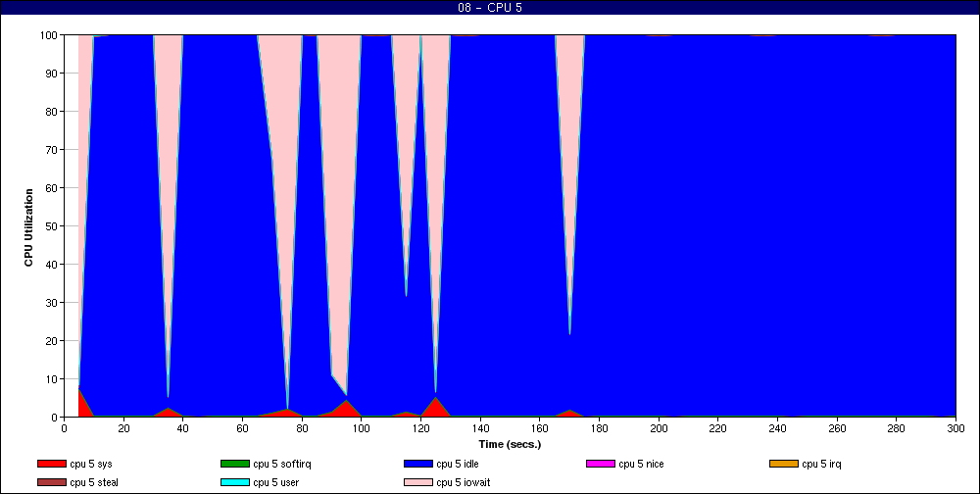Click the iowait dip near 115 seconds

406,125
